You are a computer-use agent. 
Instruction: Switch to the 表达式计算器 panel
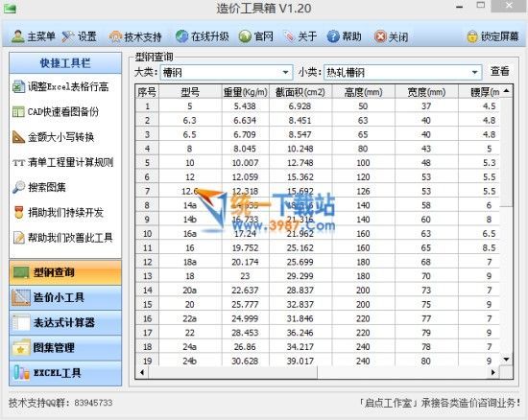tap(65, 322)
